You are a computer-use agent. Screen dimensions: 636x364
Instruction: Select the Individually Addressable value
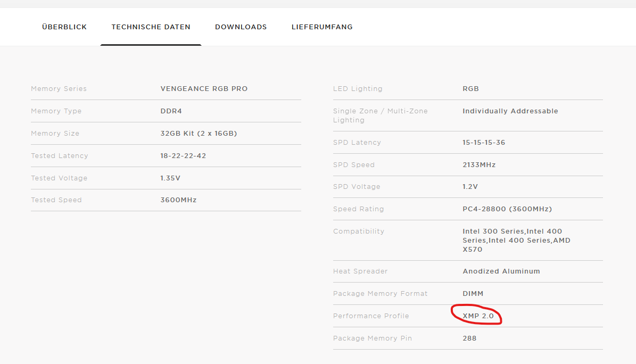510,111
